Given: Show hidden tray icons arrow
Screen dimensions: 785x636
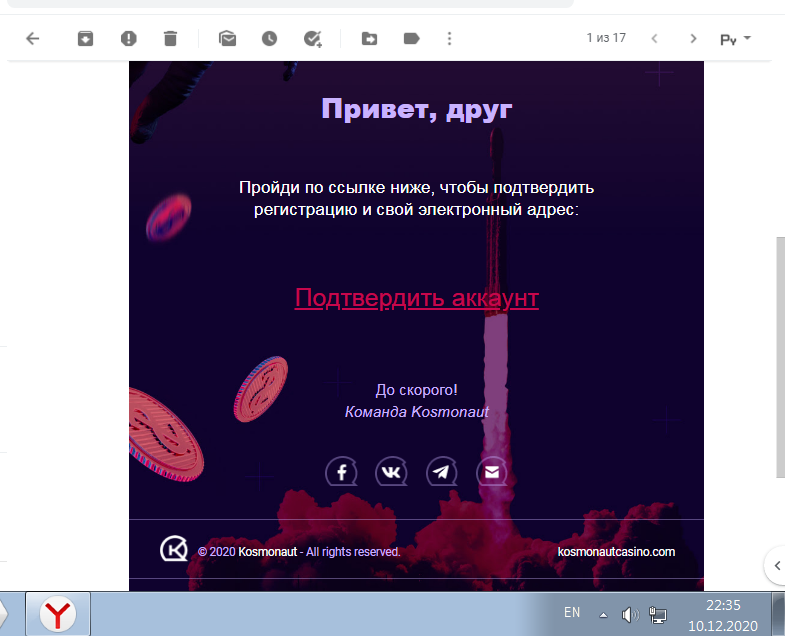Looking at the screenshot, I should click(x=604, y=615).
